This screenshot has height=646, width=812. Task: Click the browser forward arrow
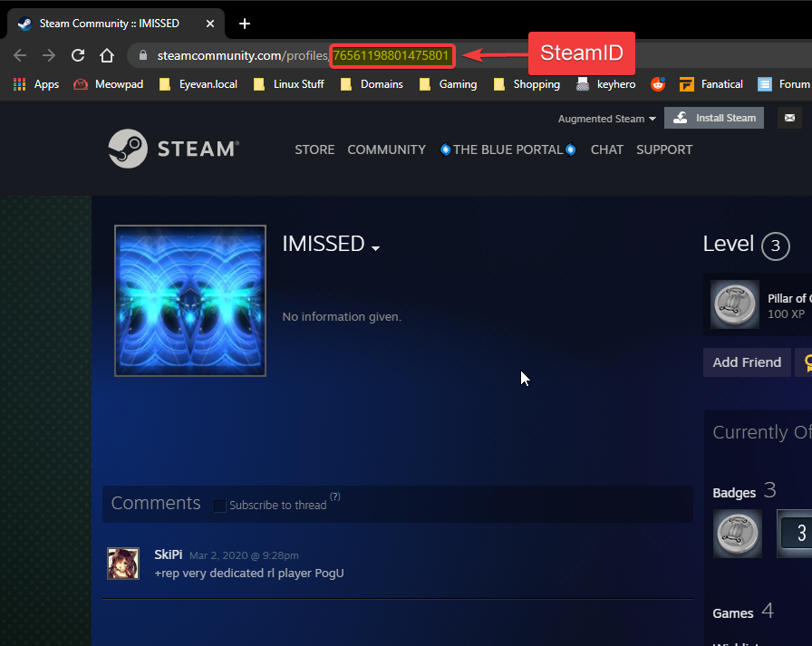pos(49,55)
